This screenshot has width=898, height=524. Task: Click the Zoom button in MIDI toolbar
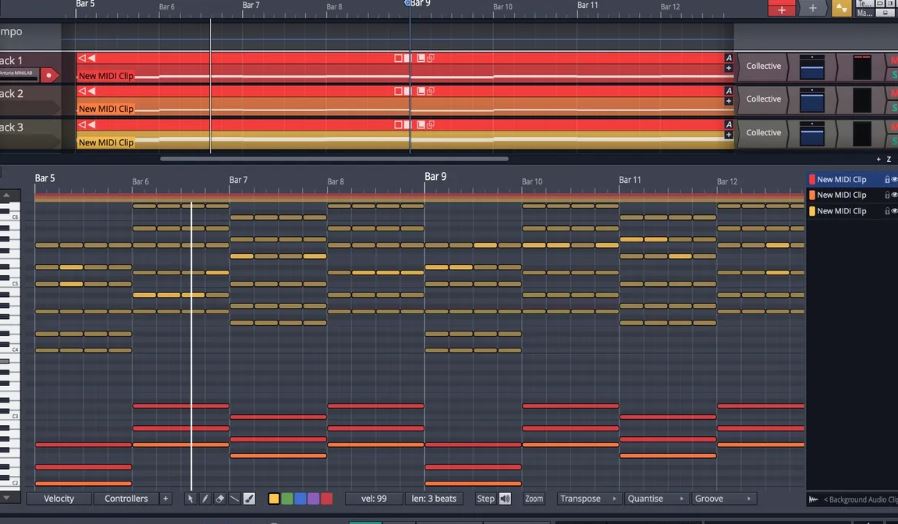coord(534,499)
